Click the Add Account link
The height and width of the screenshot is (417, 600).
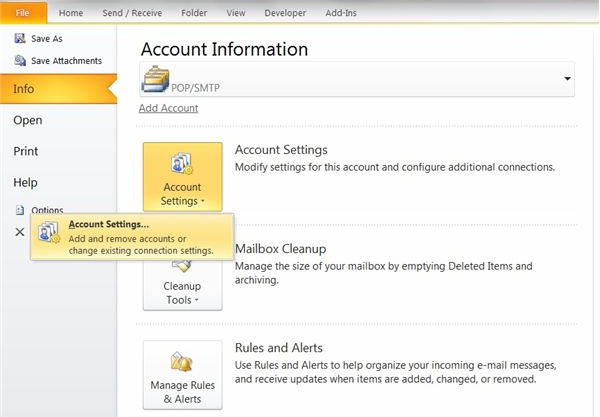168,108
